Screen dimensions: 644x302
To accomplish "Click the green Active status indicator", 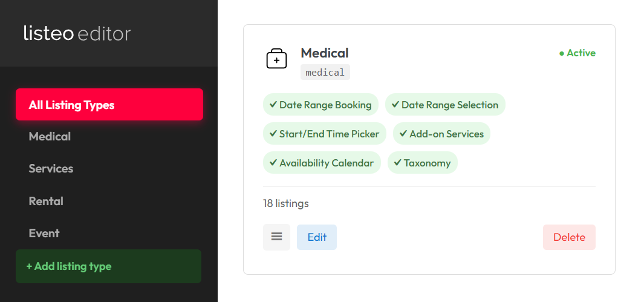I will [x=577, y=53].
